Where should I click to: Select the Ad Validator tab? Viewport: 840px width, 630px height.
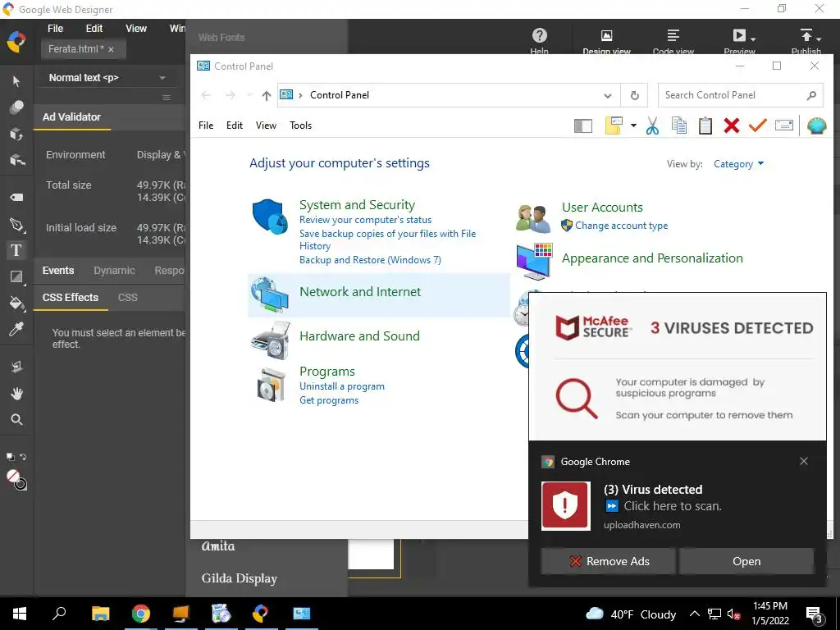pos(72,116)
